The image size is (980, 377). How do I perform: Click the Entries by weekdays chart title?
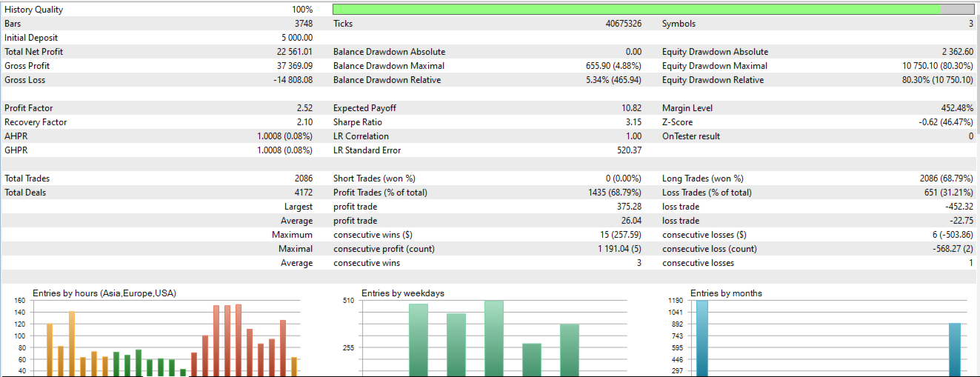[x=403, y=293]
